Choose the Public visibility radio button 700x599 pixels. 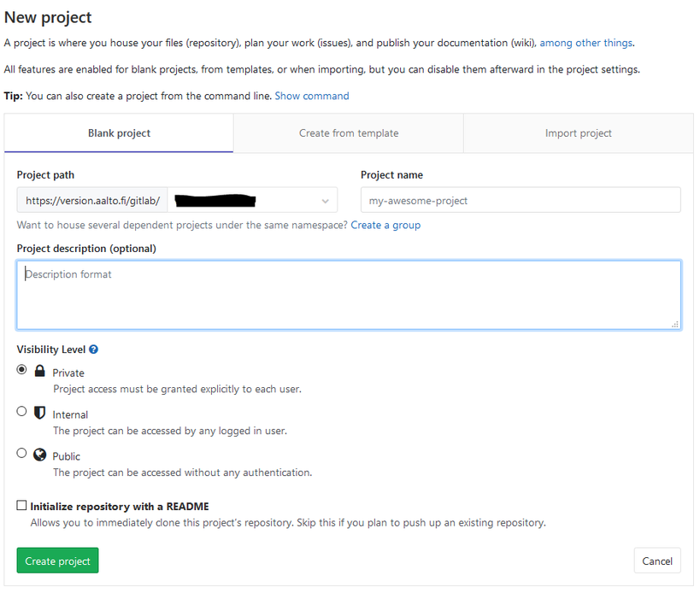click(22, 453)
